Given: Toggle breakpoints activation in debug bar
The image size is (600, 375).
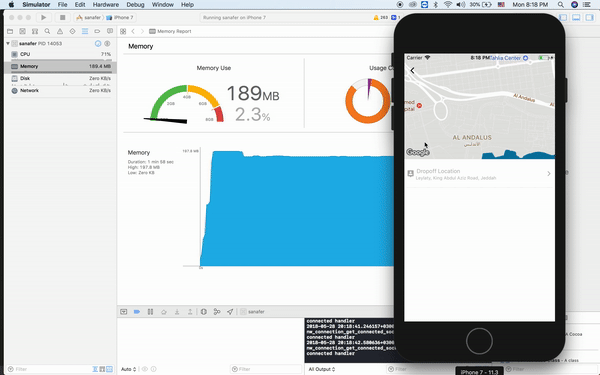Looking at the screenshot, I should coord(137,312).
